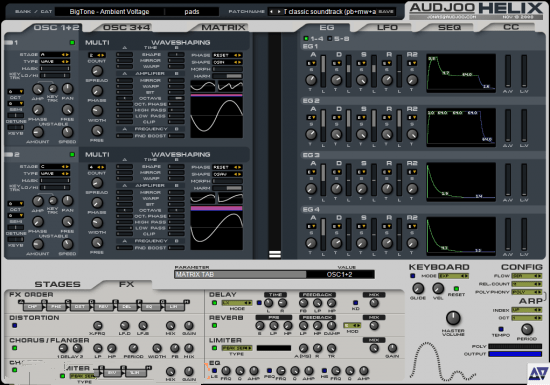The image size is (550, 385).
Task: Click oscillator 1 HARM slider
Action: (227, 76)
